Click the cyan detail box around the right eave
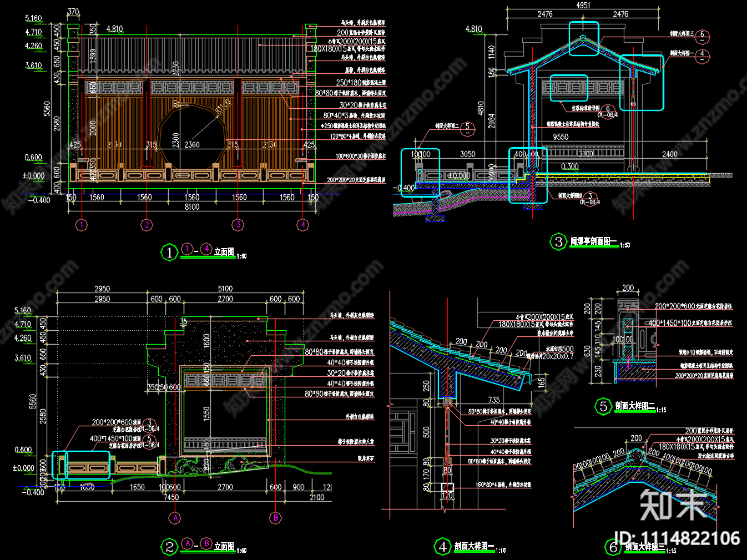This screenshot has width=747, height=560. 642,83
